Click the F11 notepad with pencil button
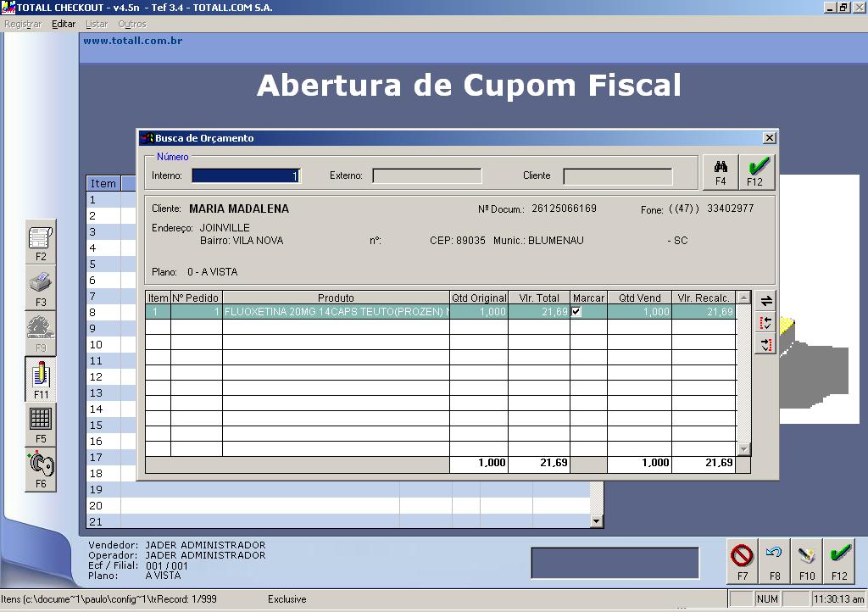 pos(41,379)
